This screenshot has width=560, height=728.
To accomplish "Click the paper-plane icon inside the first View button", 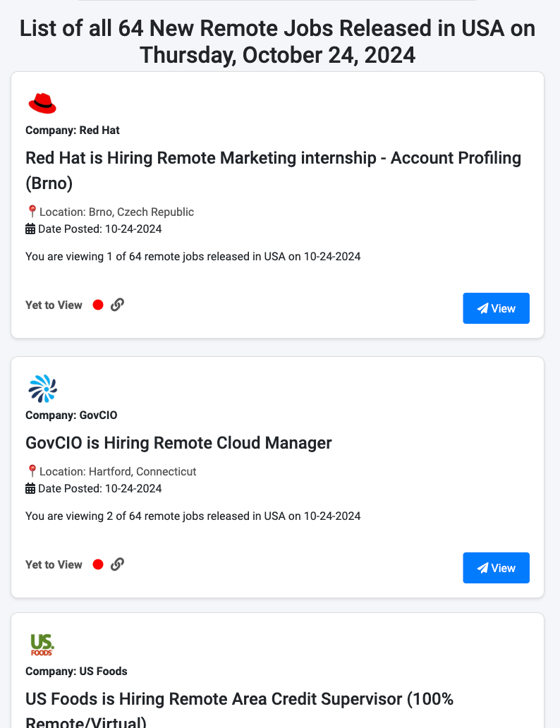I will coord(482,308).
